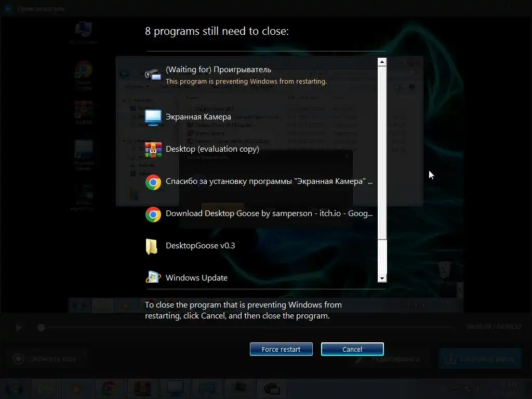Click the Экранная Камера monitor icon
The height and width of the screenshot is (399, 532).
point(153,117)
